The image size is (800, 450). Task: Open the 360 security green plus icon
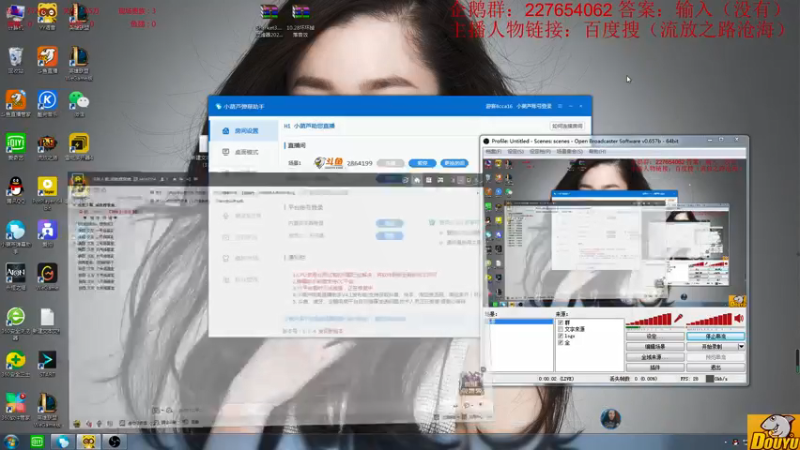pos(16,361)
